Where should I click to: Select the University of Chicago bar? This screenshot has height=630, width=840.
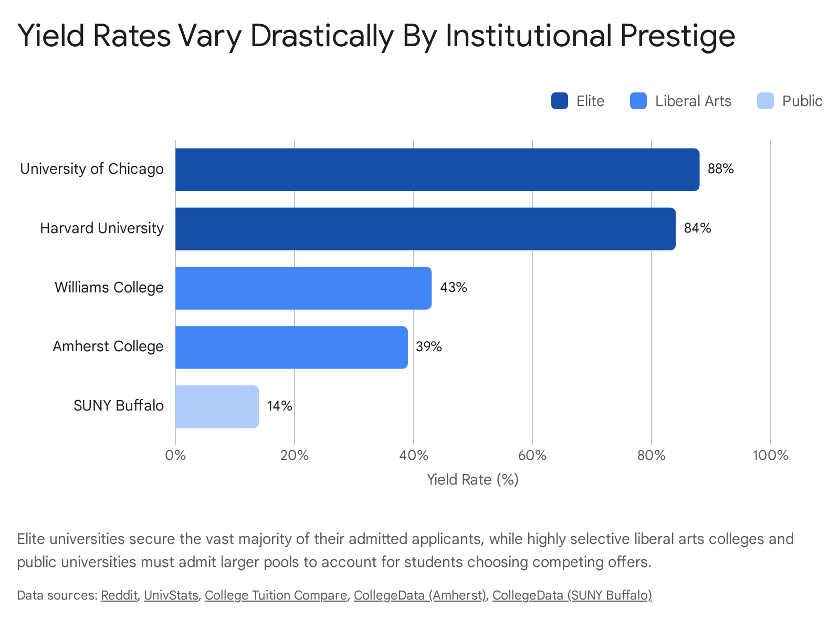[437, 170]
